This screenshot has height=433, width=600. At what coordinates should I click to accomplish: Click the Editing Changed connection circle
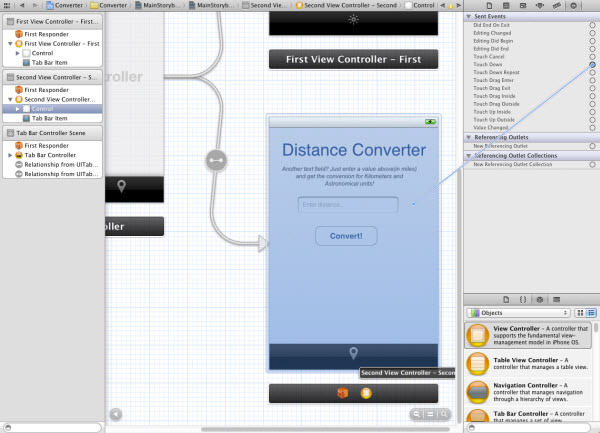[592, 33]
